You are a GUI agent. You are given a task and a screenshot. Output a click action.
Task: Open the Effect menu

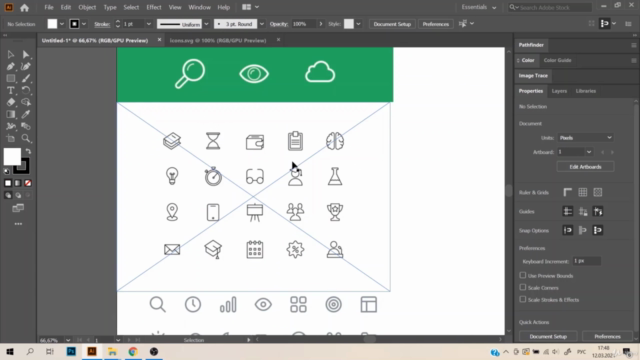pos(153,7)
